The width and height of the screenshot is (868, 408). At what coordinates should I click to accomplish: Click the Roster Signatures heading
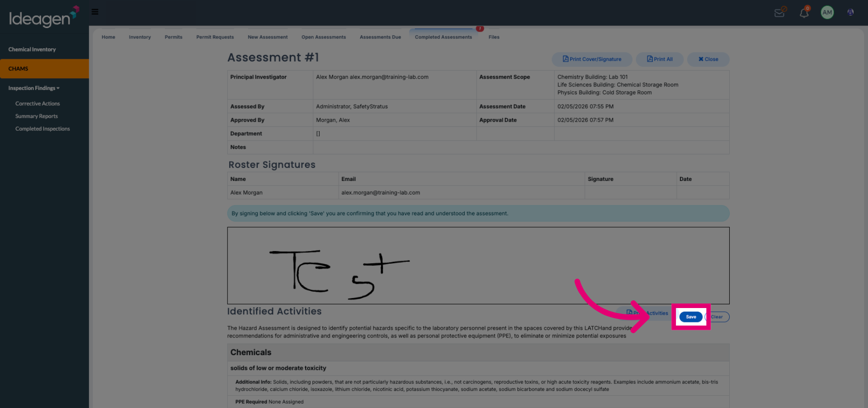272,165
